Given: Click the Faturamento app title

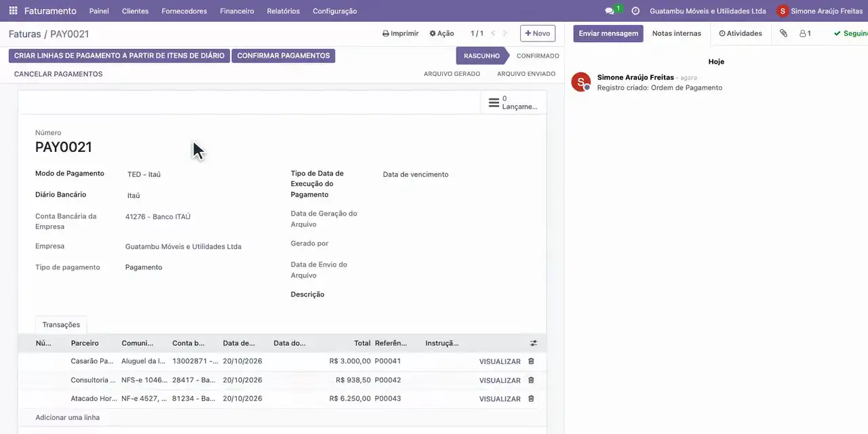Looking at the screenshot, I should point(50,11).
